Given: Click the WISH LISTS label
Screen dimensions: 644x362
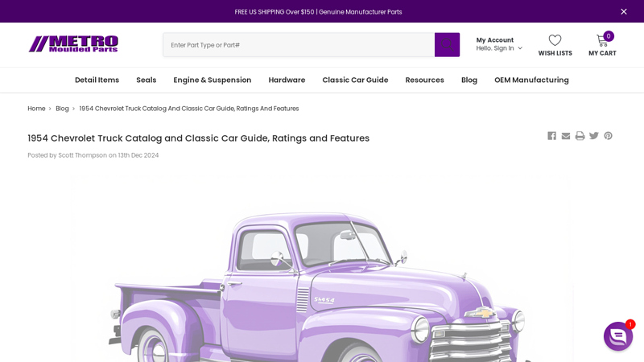Looking at the screenshot, I should (x=555, y=53).
